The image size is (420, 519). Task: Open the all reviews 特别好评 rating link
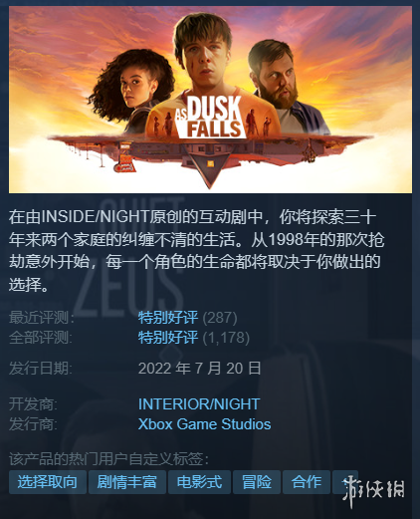pyautogui.click(x=168, y=338)
